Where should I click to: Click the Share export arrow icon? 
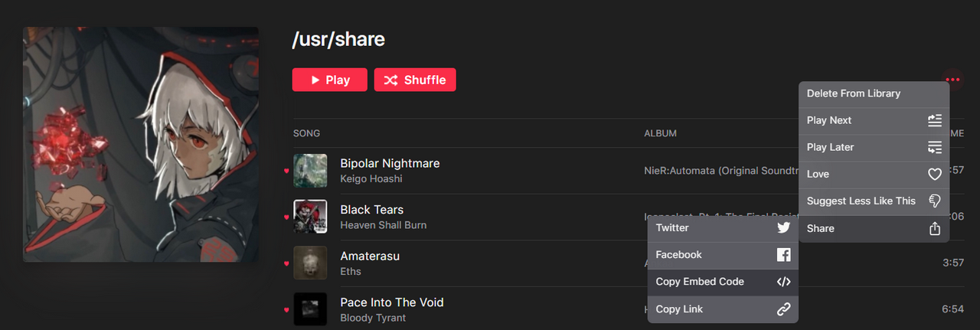point(934,228)
